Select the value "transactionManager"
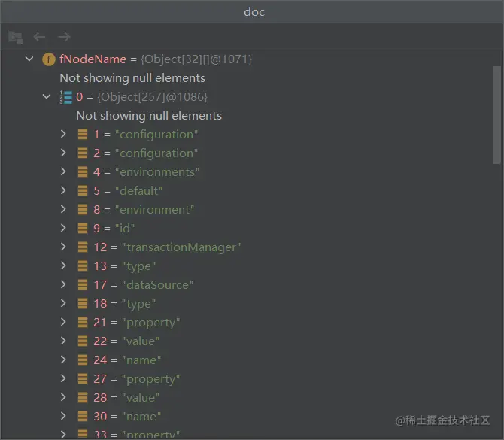 (x=181, y=247)
